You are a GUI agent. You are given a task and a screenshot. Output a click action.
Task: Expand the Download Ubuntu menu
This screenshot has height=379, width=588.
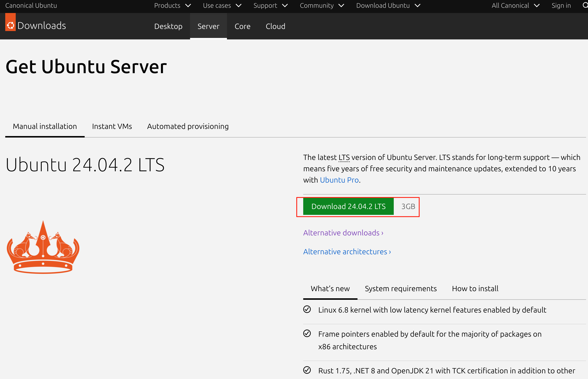point(388,5)
